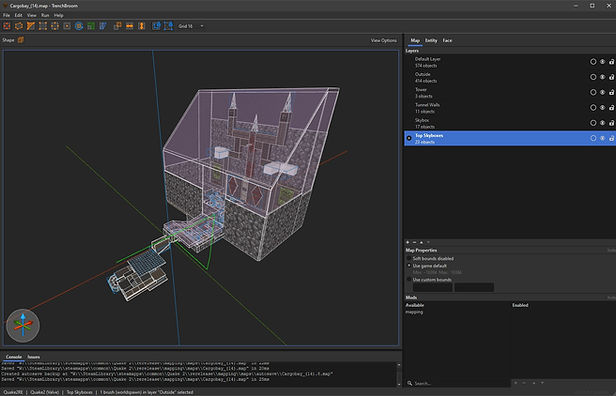Open the File menu
The image size is (616, 396).
[x=6, y=15]
